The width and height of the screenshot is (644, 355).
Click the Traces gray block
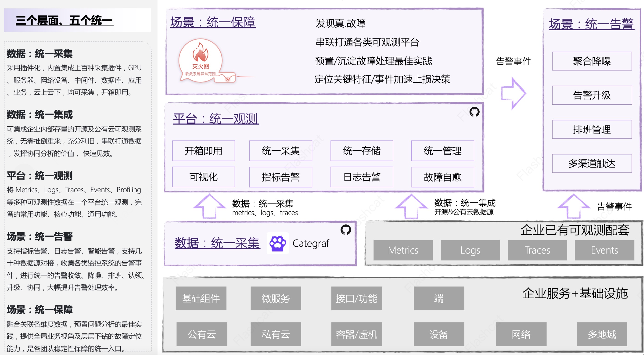tap(537, 250)
